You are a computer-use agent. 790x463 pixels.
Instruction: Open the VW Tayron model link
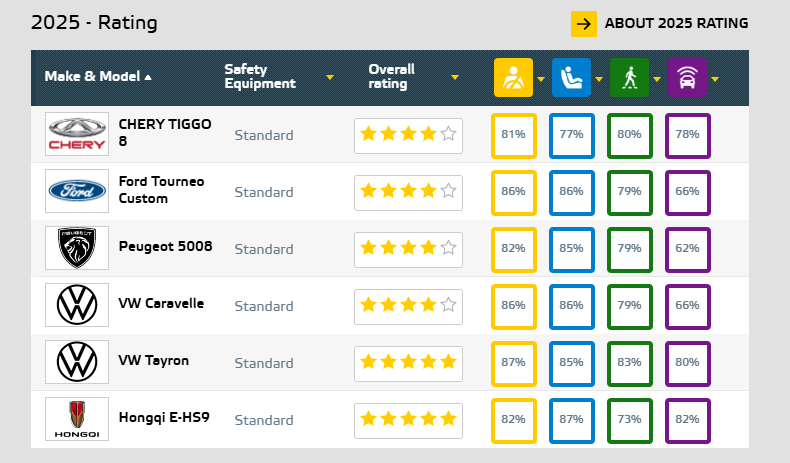154,361
